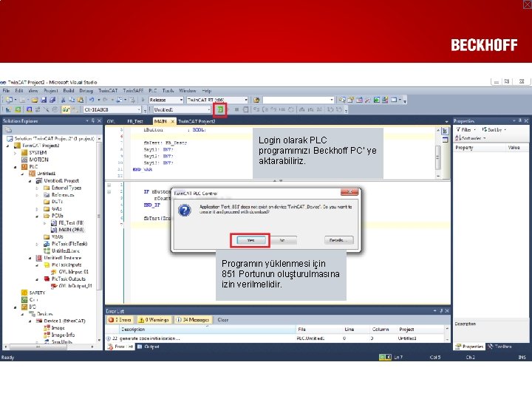Open the TwinCAT RT (x86) platform dropdown
Viewport: 532px width, 399px height.
(217, 100)
